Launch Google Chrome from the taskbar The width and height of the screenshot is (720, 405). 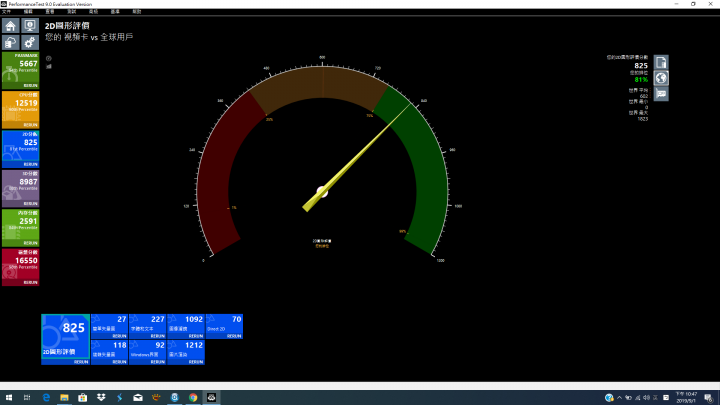pos(193,398)
